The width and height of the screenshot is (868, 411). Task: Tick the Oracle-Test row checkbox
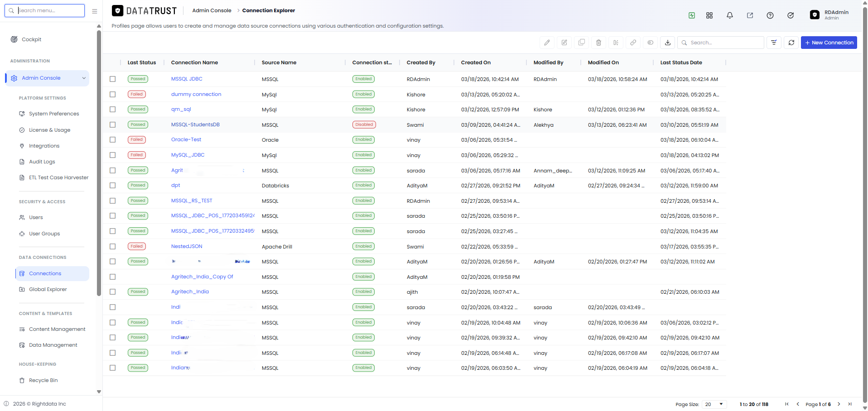113,140
